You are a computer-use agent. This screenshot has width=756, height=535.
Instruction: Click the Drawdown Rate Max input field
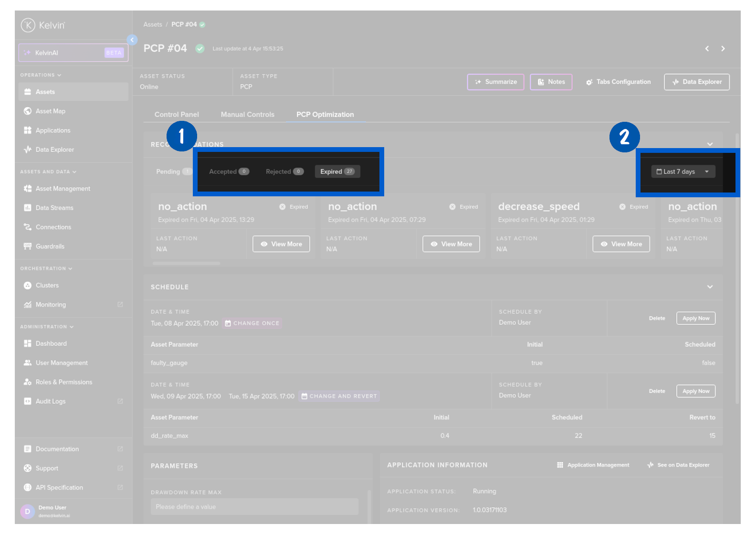point(254,507)
